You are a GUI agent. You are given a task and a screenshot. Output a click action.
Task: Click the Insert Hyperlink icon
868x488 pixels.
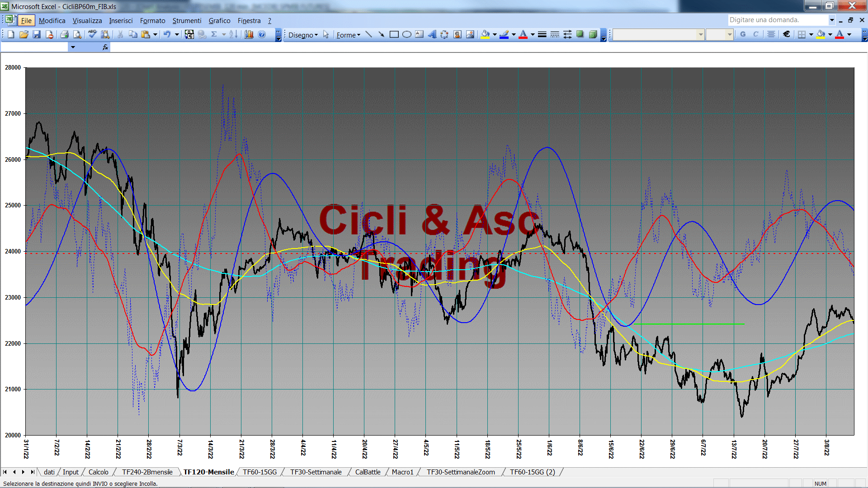point(202,34)
